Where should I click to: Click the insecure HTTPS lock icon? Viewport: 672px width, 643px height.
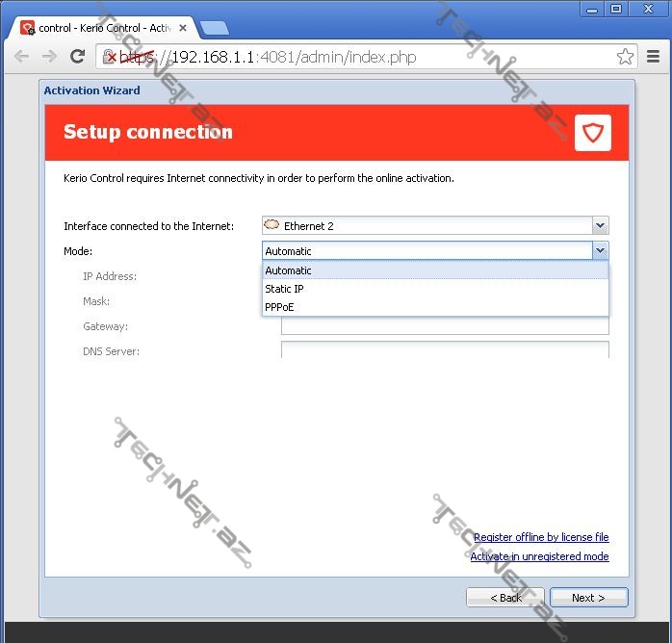point(109,57)
